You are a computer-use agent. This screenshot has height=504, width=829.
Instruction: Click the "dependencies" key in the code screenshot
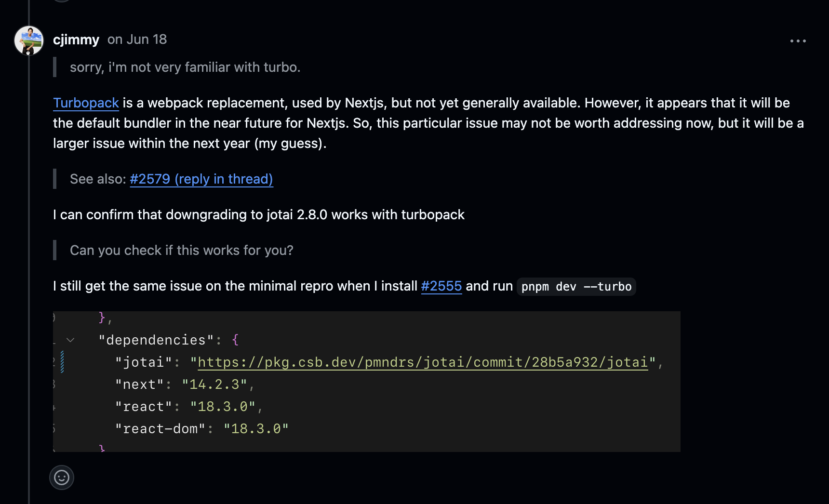156,340
